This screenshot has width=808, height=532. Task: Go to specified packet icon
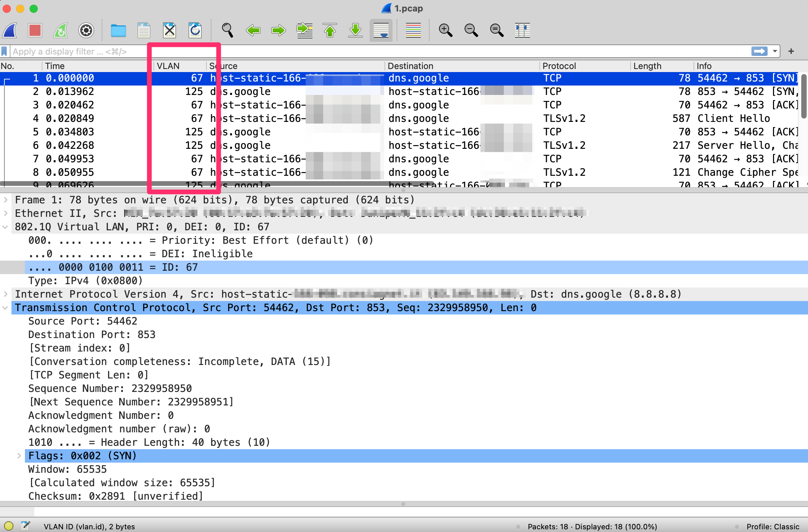point(305,31)
